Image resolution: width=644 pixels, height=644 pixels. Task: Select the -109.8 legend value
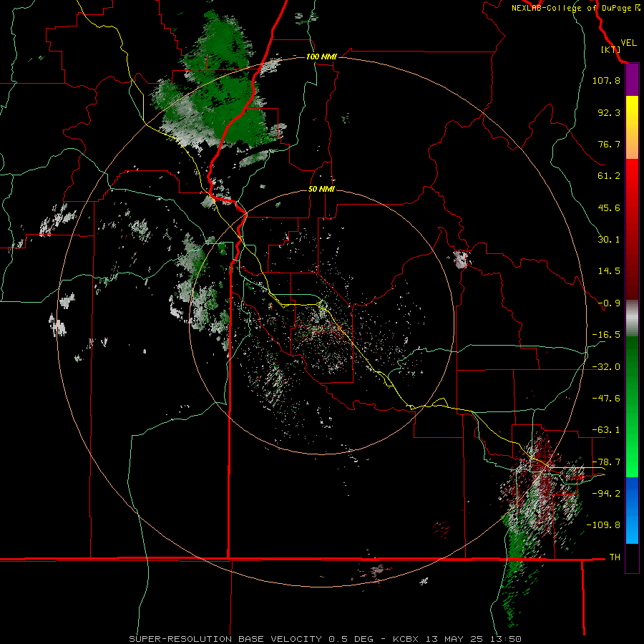pos(604,525)
